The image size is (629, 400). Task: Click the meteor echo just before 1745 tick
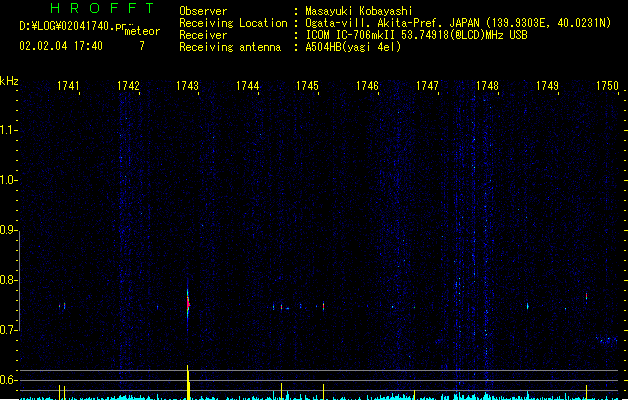tap(323, 306)
